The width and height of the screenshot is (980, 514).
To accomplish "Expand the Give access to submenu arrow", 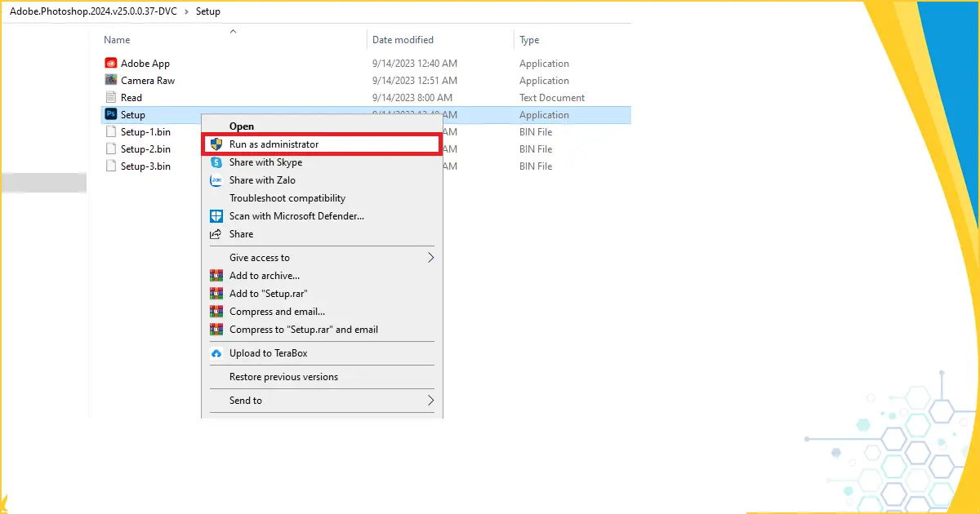I will point(430,258).
